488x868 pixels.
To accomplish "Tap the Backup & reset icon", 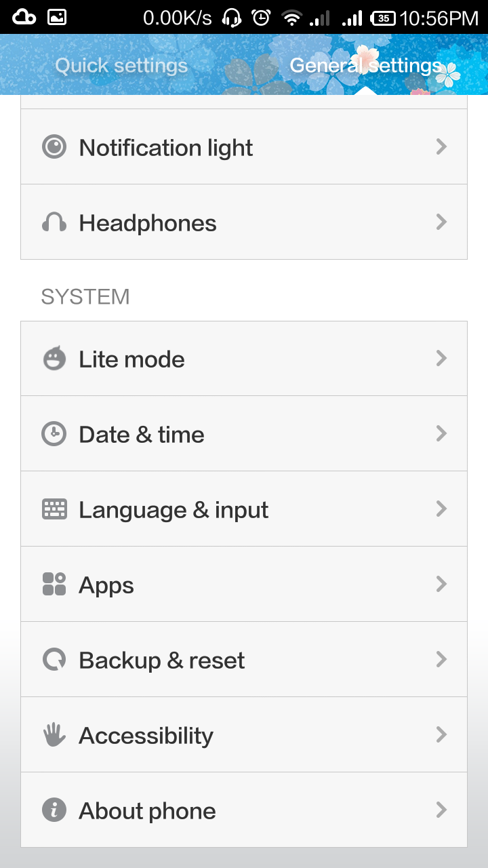I will 54,660.
